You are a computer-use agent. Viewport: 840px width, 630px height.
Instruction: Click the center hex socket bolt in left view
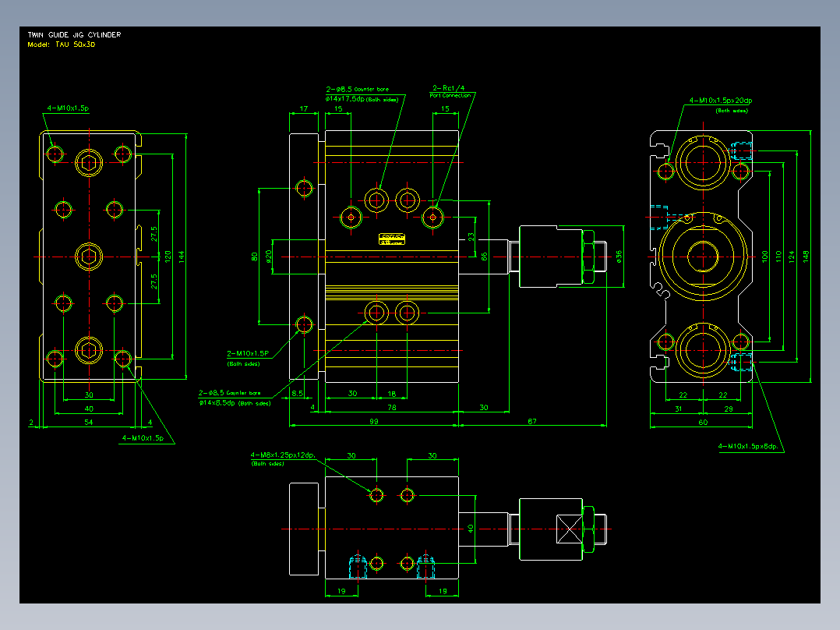pos(89,257)
